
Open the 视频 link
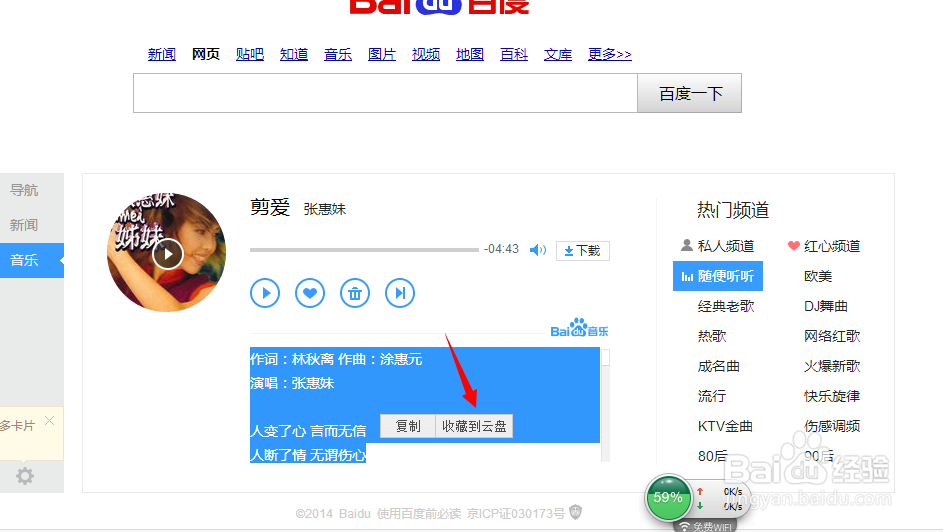coord(426,54)
